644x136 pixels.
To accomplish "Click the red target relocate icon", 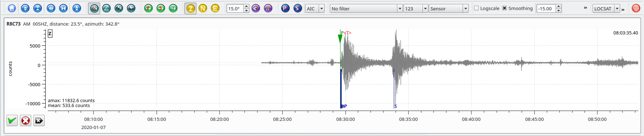I will coord(636,8).
